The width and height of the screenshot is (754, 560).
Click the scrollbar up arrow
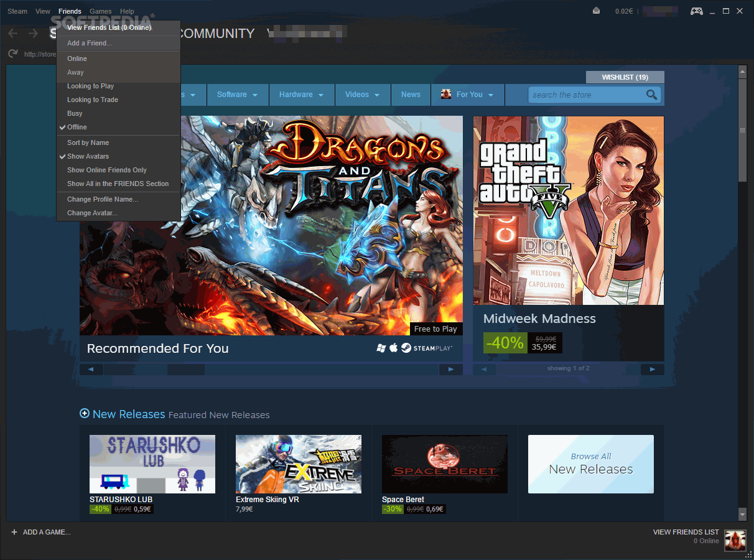click(x=742, y=73)
